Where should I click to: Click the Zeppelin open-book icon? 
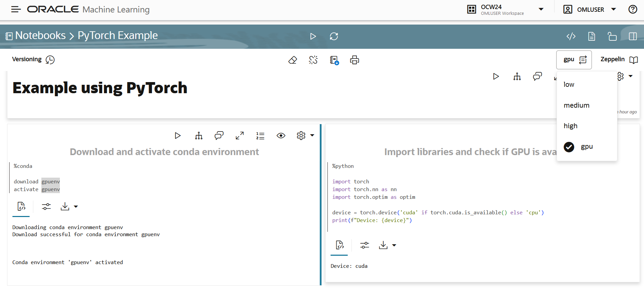coord(634,60)
